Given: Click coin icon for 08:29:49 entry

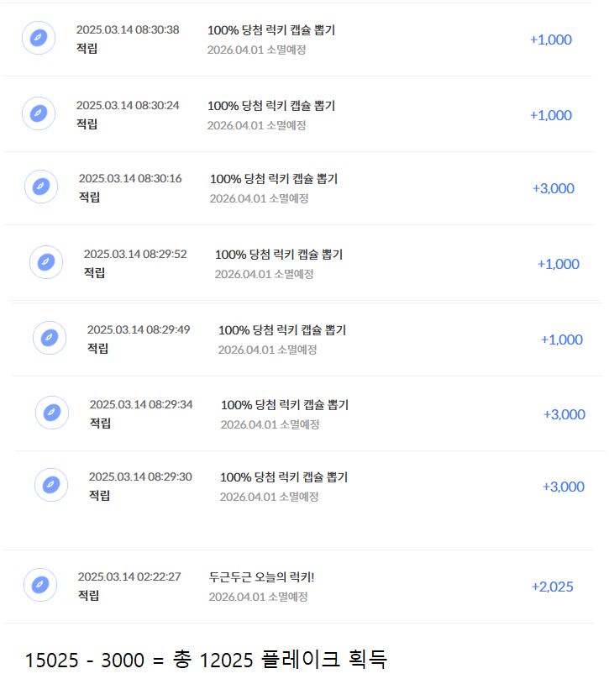Looking at the screenshot, I should (50, 338).
